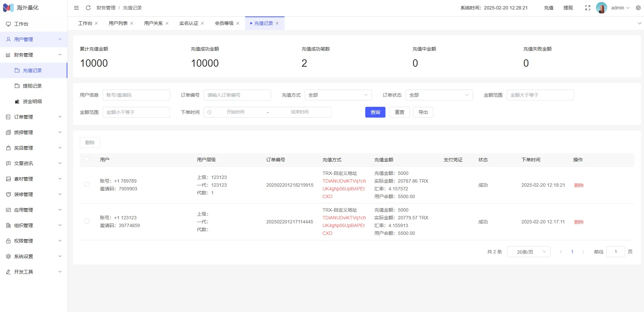Image resolution: width=644 pixels, height=312 pixels.
Task: Go to the next page arrow
Action: (x=583, y=252)
